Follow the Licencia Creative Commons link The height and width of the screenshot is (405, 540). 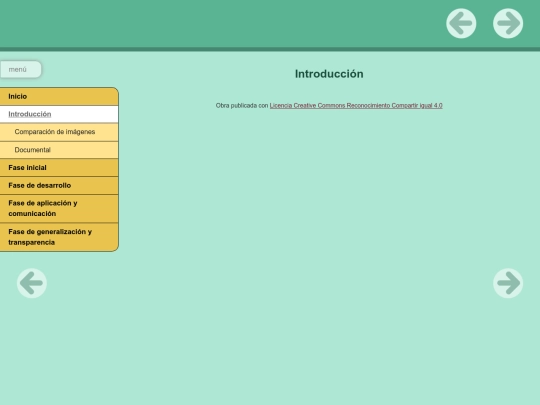(356, 105)
